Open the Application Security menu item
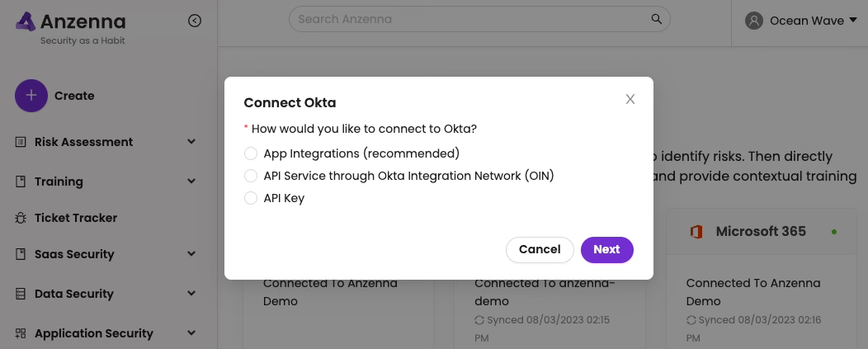The width and height of the screenshot is (868, 349). pos(93,333)
